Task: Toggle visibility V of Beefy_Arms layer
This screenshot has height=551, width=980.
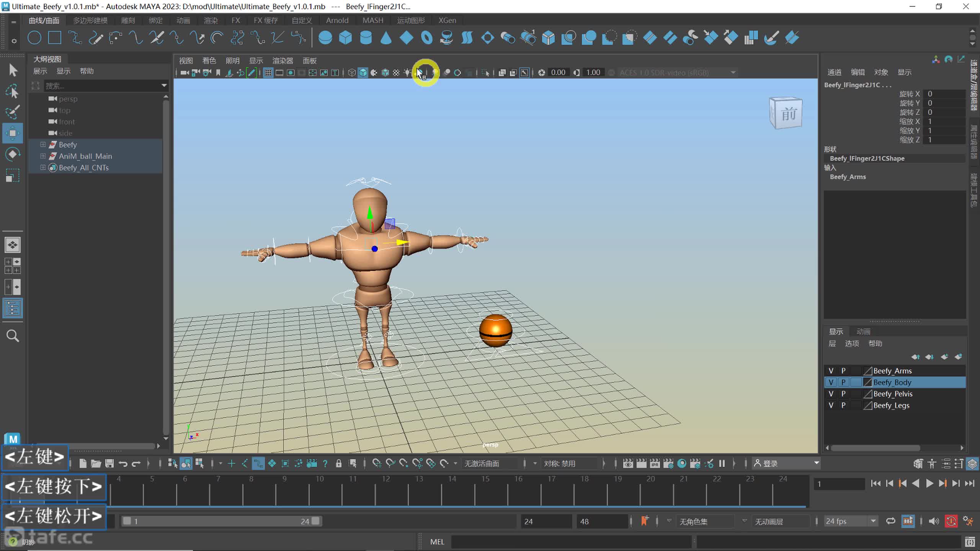Action: tap(831, 371)
